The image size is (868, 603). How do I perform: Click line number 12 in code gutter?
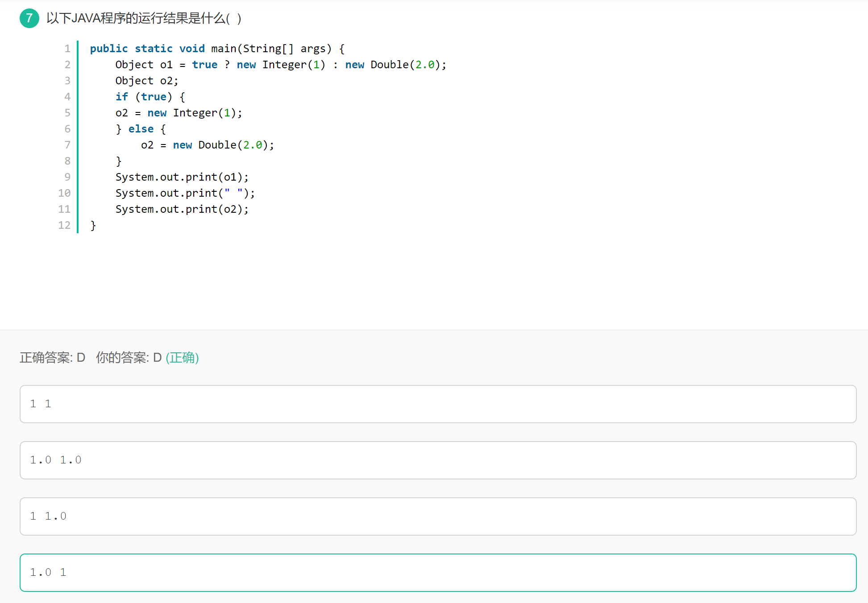pos(64,225)
